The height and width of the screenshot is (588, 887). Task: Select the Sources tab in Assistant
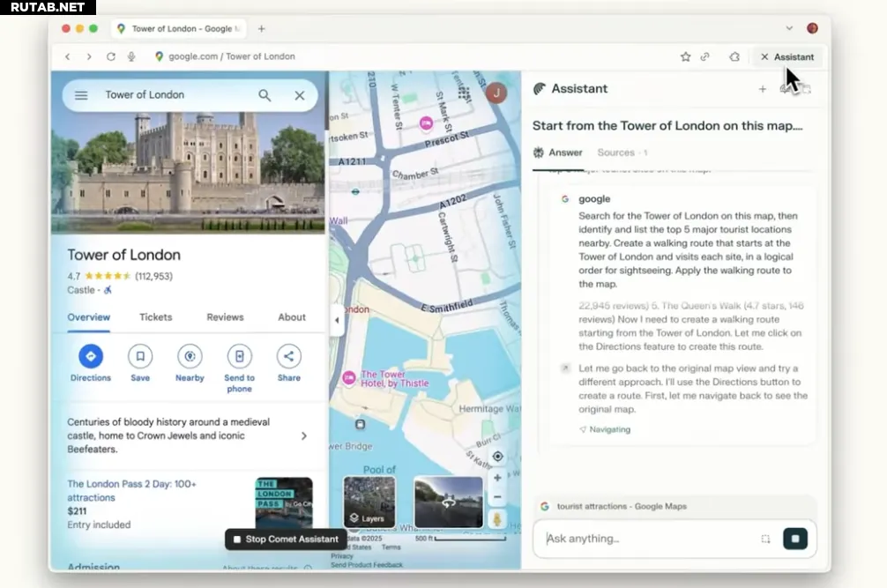(x=622, y=153)
